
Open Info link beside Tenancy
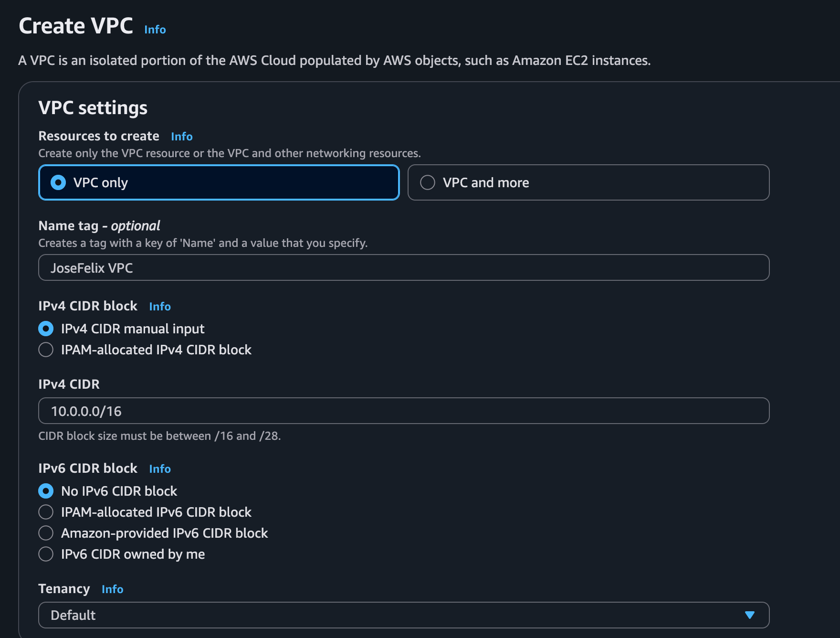(113, 589)
